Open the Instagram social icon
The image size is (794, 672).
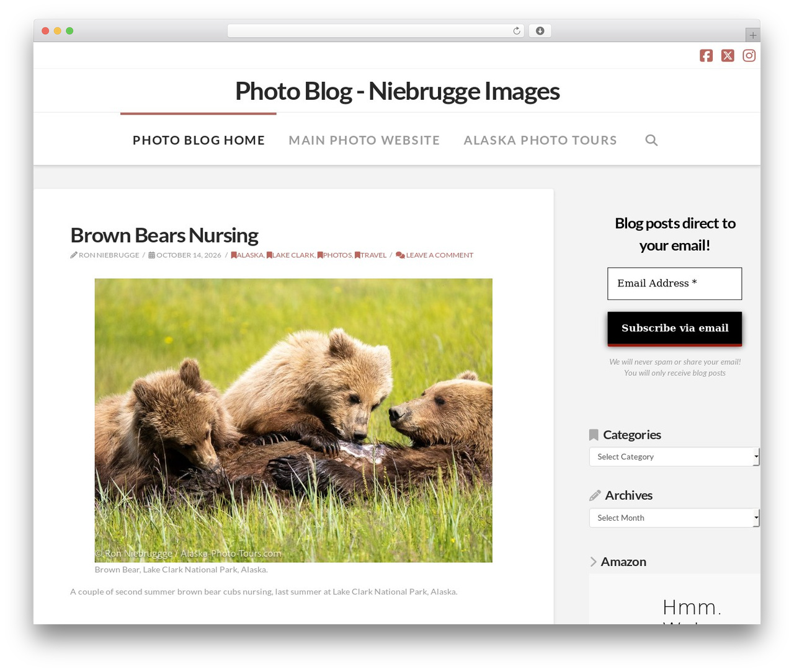click(749, 56)
